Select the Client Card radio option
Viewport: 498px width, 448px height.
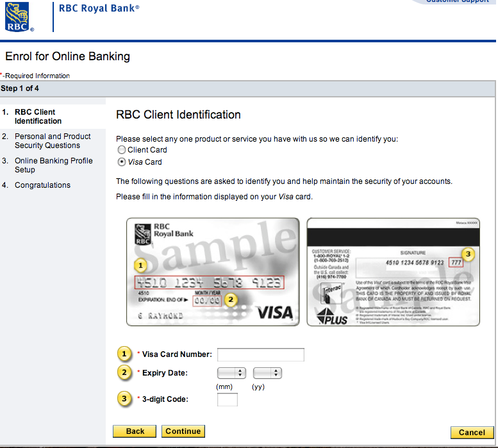(122, 149)
